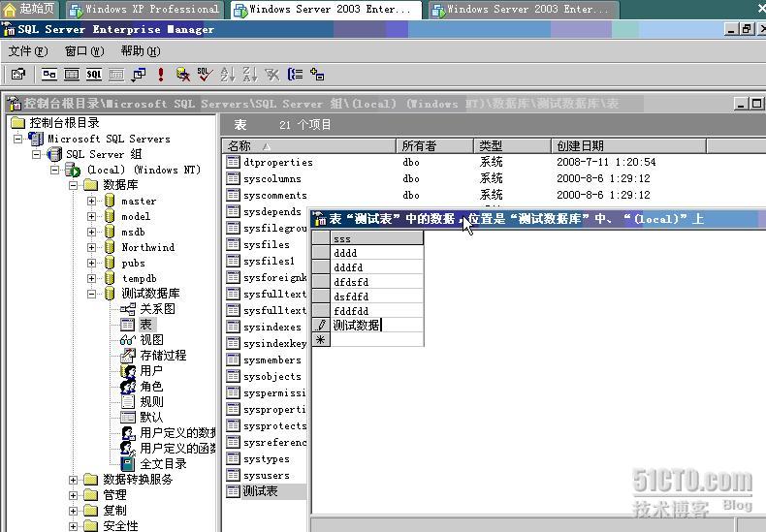Sort tables by 创建日期 column header
This screenshot has width=766, height=532.
pos(628,146)
